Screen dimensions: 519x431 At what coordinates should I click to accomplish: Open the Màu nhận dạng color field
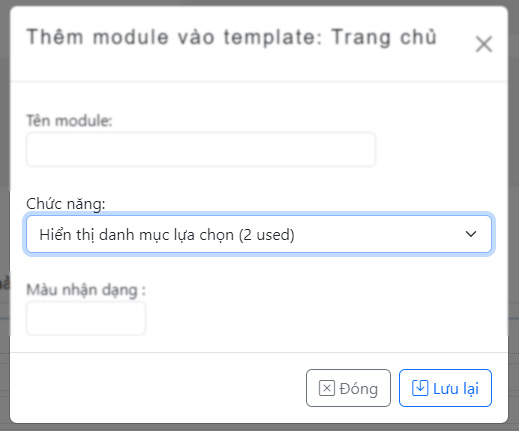pos(86,318)
